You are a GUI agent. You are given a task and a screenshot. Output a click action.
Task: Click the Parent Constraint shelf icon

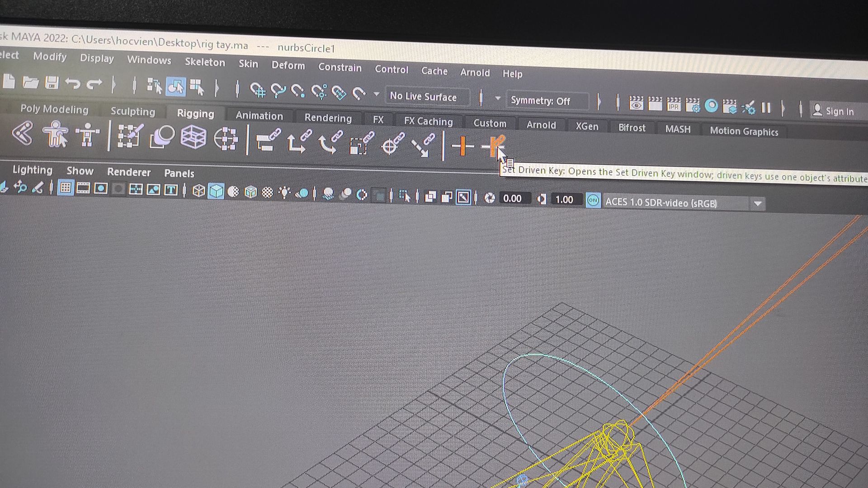coord(268,141)
